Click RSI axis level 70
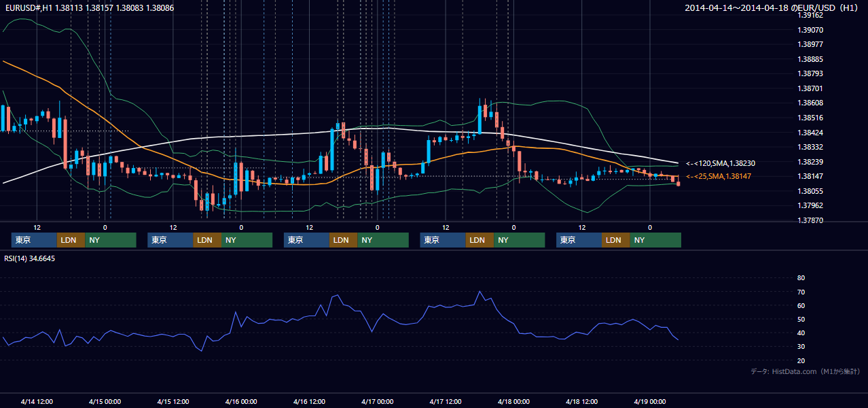The image size is (868, 408). (x=801, y=292)
